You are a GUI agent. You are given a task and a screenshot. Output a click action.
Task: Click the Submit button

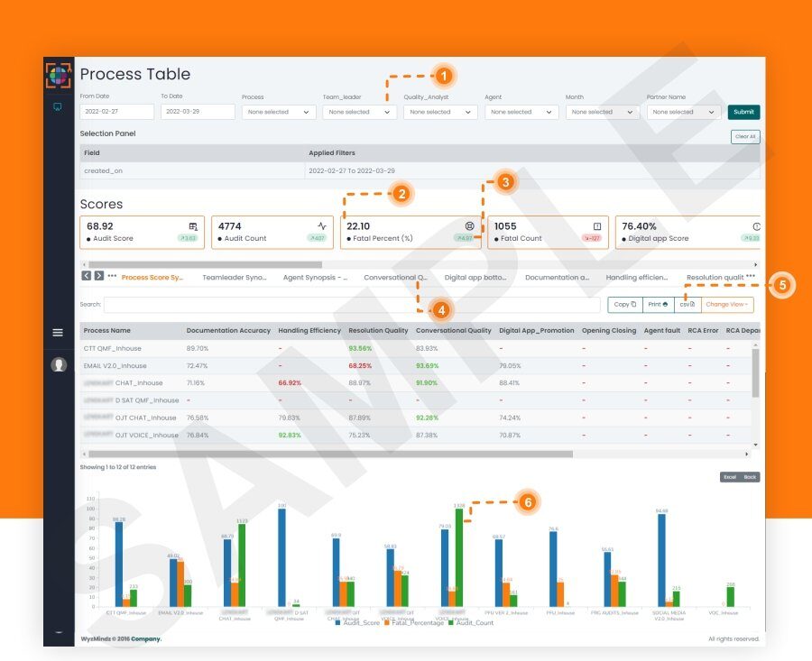[743, 112]
